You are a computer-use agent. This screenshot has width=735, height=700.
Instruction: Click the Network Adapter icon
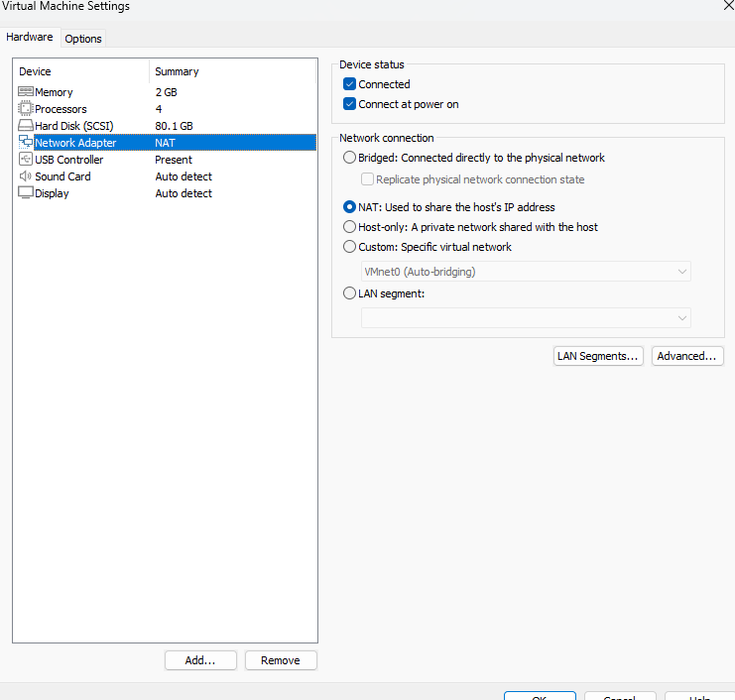pos(26,142)
